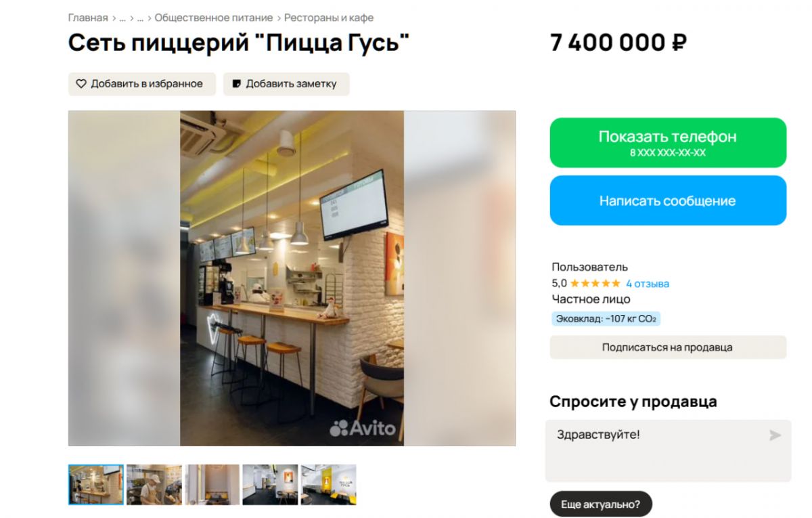
Task: Expand the first collapsed breadcrumb ellipsis
Action: (x=122, y=18)
